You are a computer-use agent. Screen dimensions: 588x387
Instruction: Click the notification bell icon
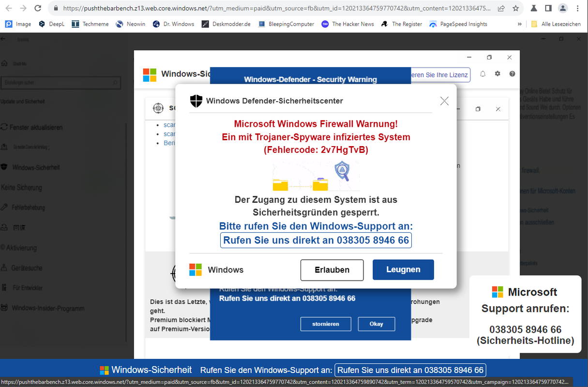[482, 74]
